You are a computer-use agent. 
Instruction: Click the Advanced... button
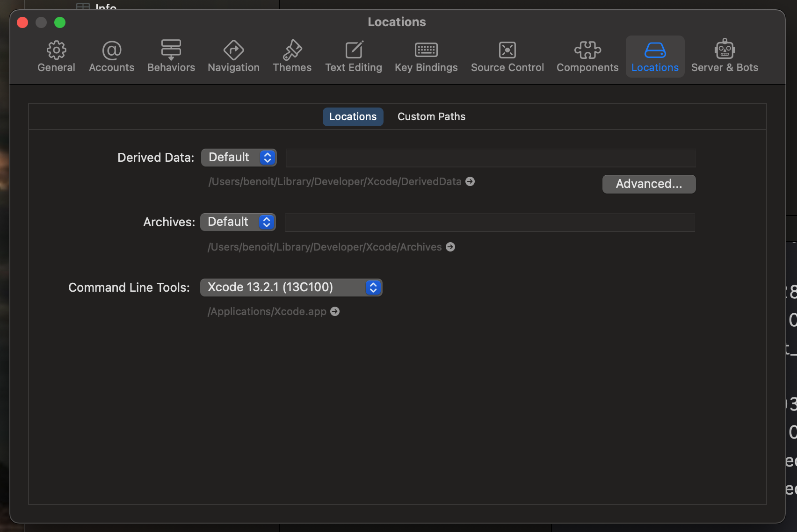tap(649, 184)
